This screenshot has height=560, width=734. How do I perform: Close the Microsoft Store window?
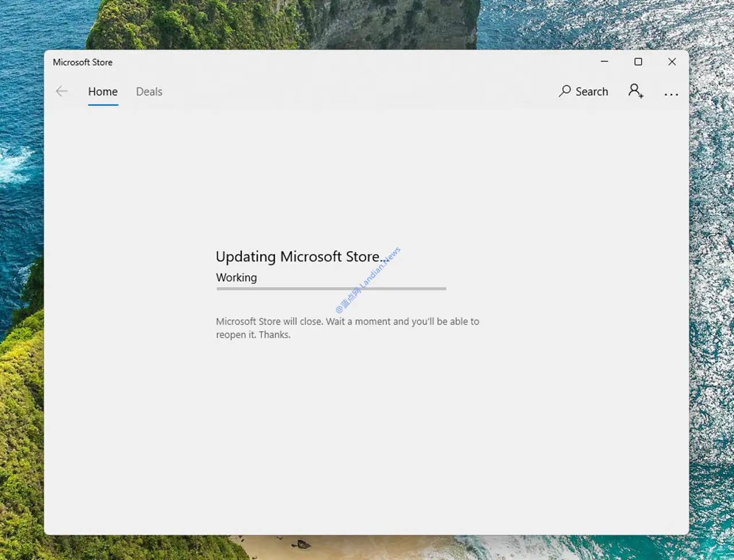(x=671, y=61)
